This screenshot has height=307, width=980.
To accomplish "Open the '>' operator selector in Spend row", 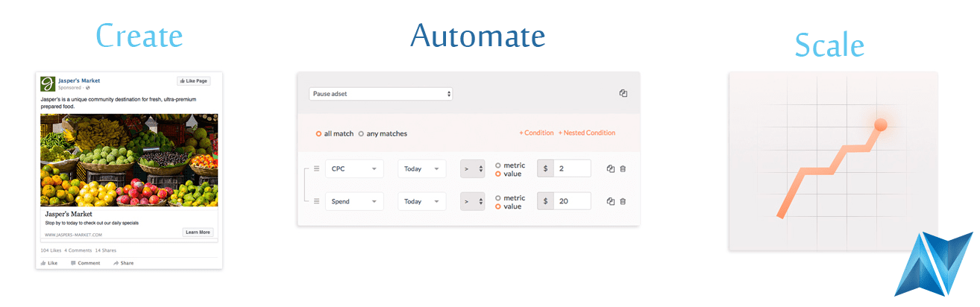I will pos(472,201).
